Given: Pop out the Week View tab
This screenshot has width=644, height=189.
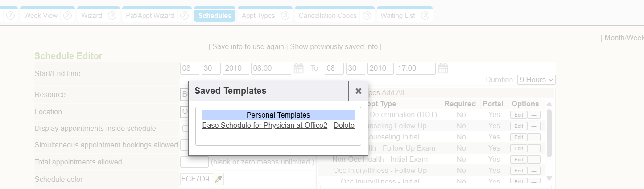Looking at the screenshot, I should click(67, 16).
